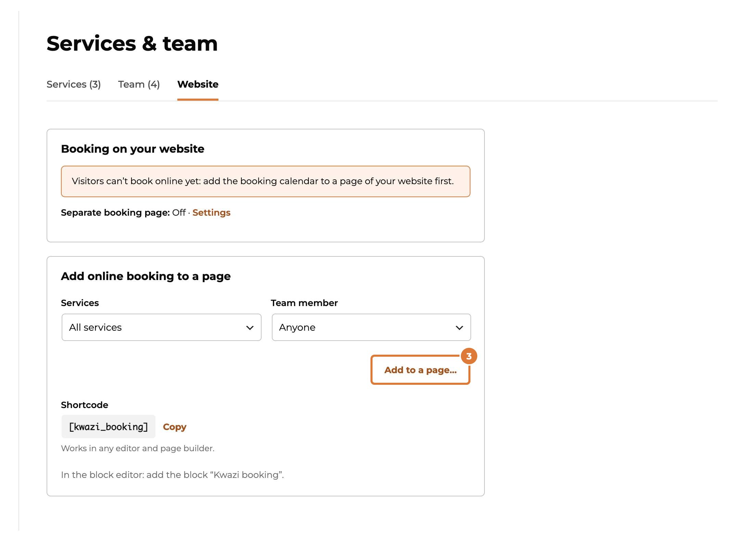Open separate booking page Settings link
Screen dimensions: 756x545
pos(211,213)
